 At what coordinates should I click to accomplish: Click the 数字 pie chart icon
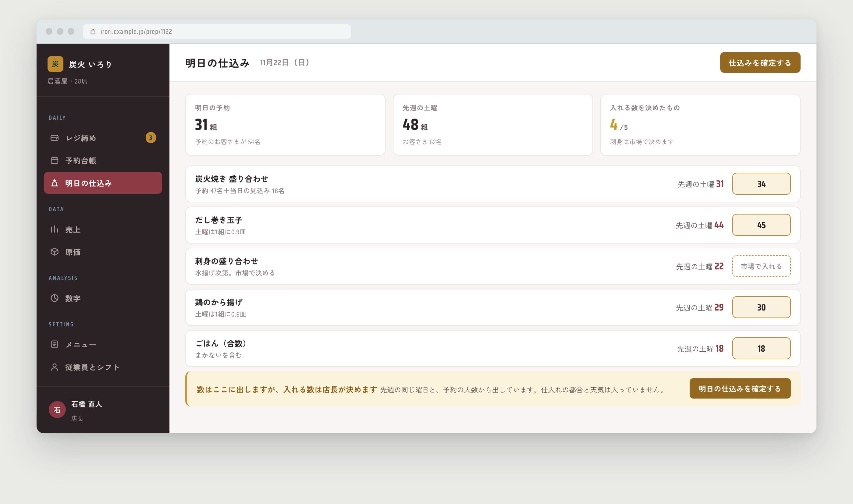click(54, 298)
